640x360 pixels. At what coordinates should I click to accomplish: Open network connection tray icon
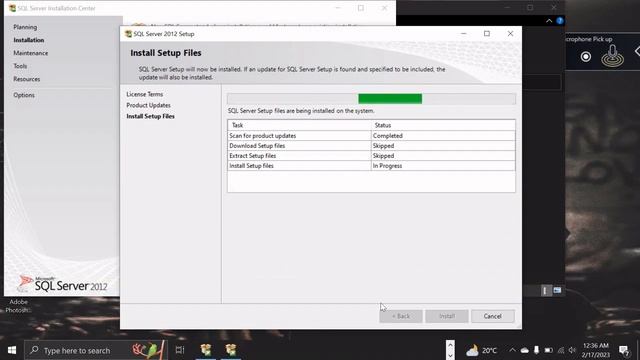(561, 350)
